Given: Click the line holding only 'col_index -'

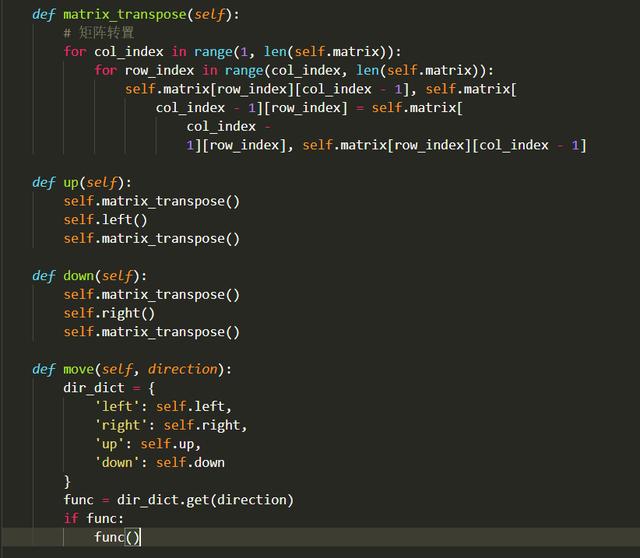Looking at the screenshot, I should click(229, 127).
